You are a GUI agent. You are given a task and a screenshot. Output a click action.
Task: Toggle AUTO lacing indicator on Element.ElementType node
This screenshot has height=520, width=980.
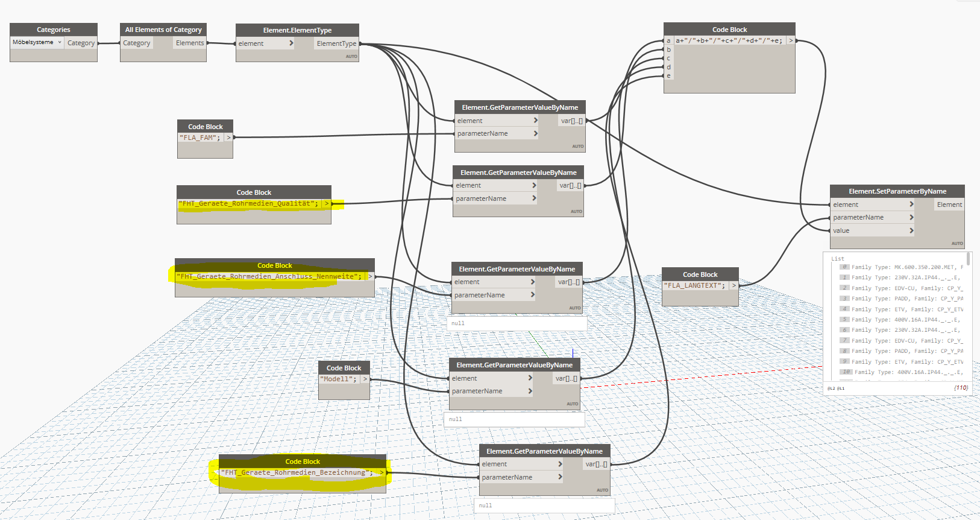(351, 56)
